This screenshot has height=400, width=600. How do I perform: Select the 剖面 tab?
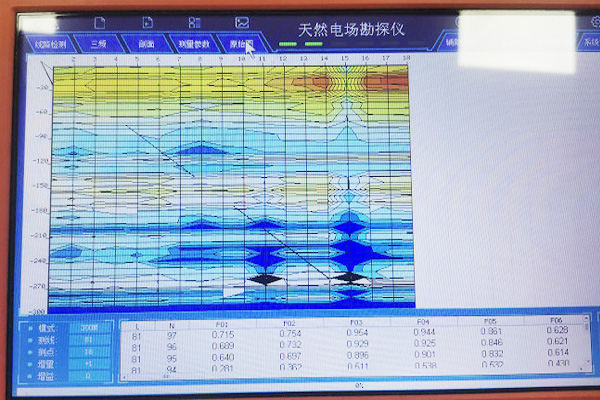click(x=146, y=44)
